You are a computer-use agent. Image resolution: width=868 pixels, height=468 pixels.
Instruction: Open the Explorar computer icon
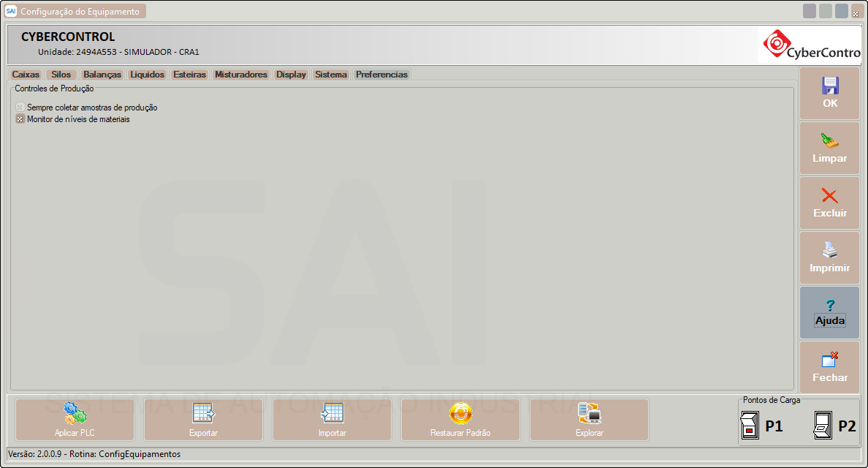pos(589,414)
